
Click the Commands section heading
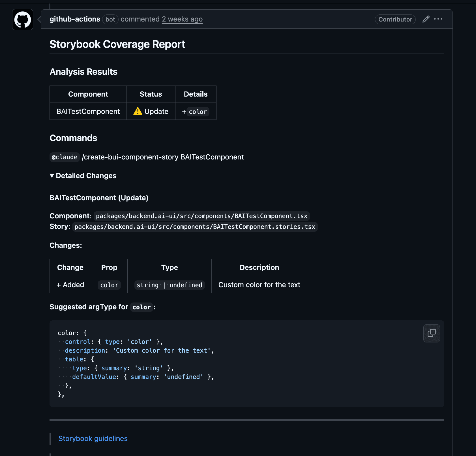click(73, 138)
